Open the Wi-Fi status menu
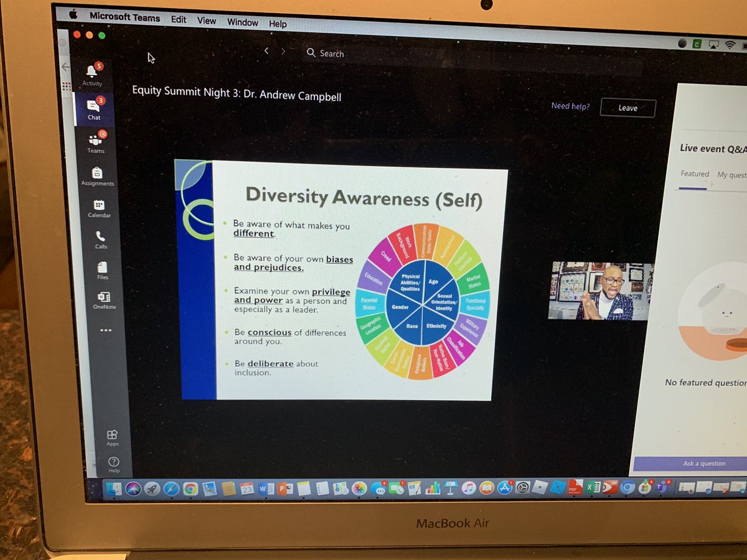Viewport: 747px width, 560px height. [730, 45]
